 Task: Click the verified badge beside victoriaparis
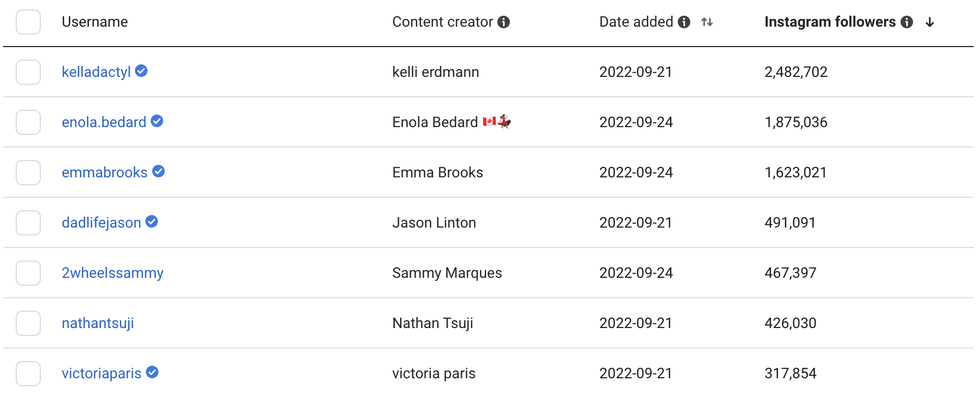(152, 372)
